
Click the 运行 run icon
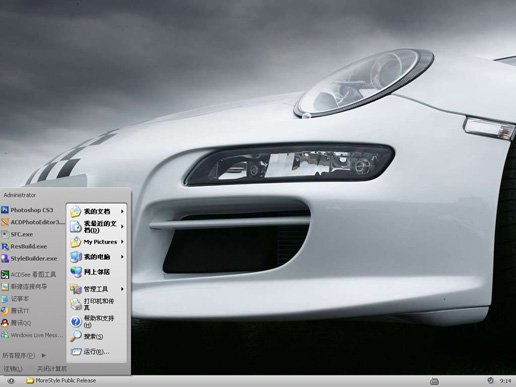76,351
